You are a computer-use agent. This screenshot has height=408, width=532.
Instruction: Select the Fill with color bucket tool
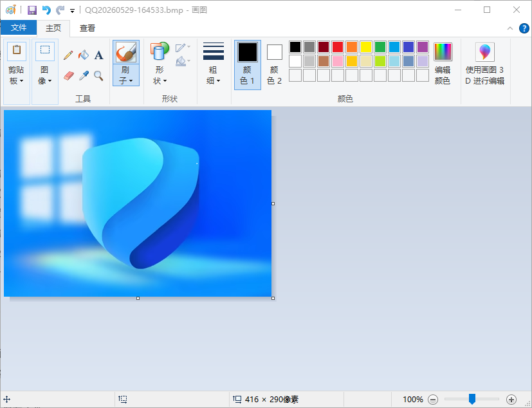click(84, 55)
